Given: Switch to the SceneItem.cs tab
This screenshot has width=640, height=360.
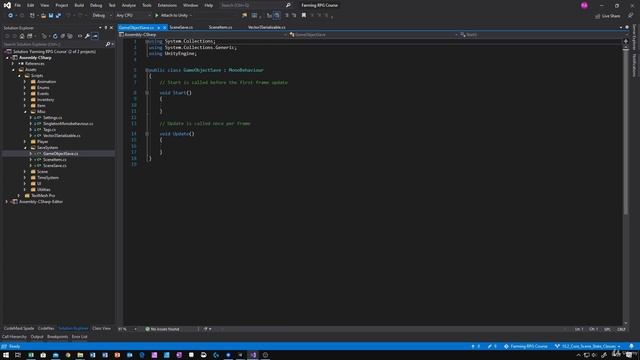Looking at the screenshot, I should (x=220, y=27).
